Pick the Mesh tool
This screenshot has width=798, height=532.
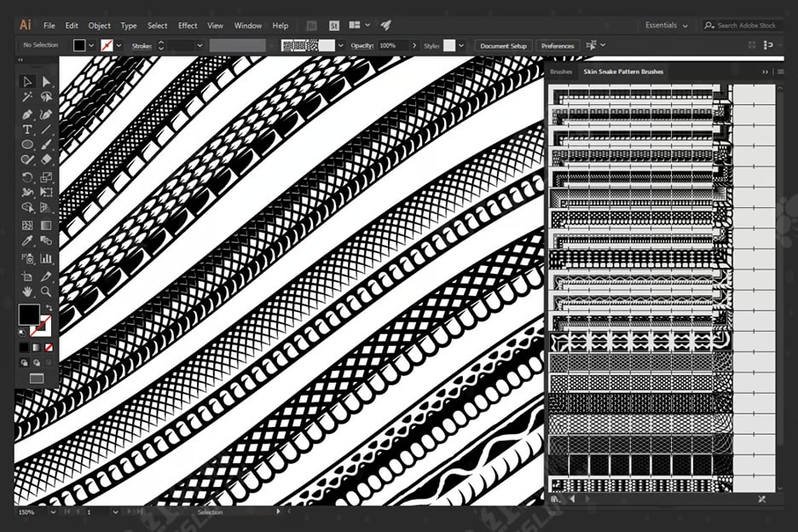click(x=27, y=225)
